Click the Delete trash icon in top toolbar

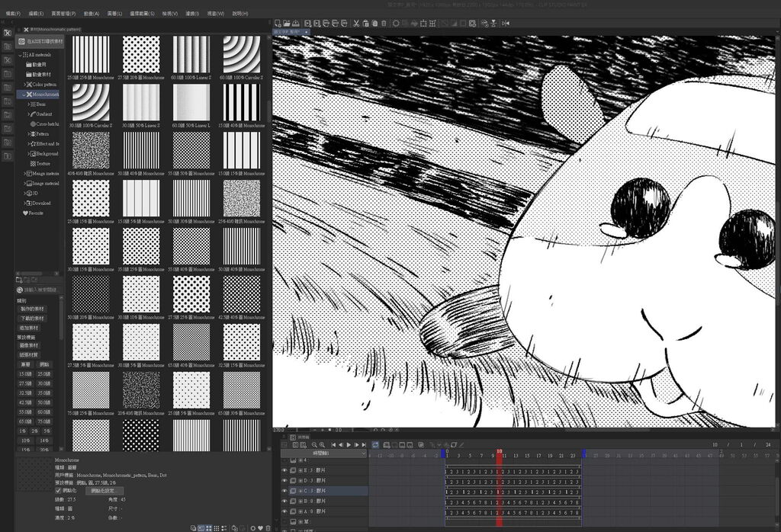[x=384, y=23]
